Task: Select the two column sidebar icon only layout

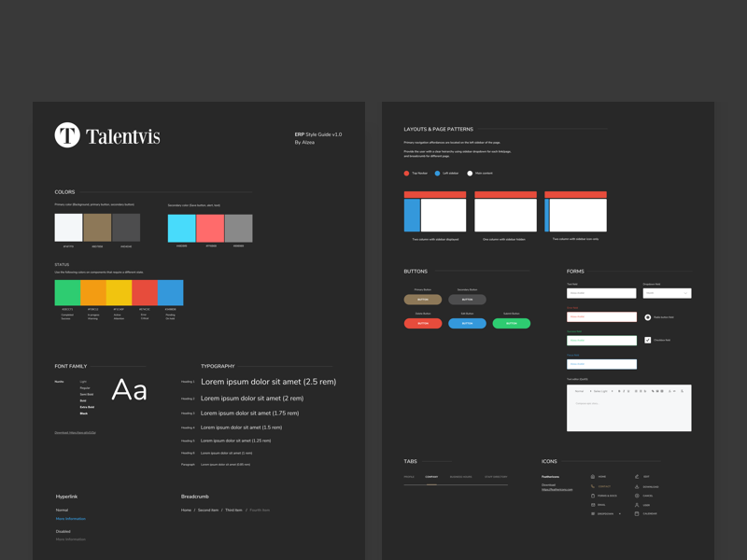Action: [575, 212]
